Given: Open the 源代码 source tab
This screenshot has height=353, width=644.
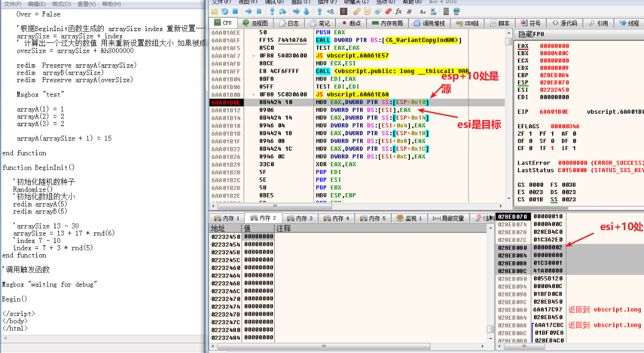Looking at the screenshot, I should (564, 23).
